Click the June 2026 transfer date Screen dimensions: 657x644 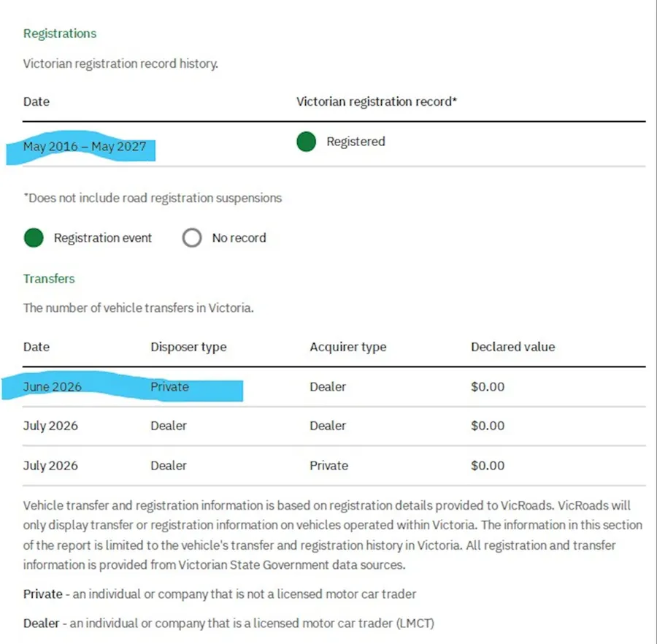pyautogui.click(x=53, y=386)
